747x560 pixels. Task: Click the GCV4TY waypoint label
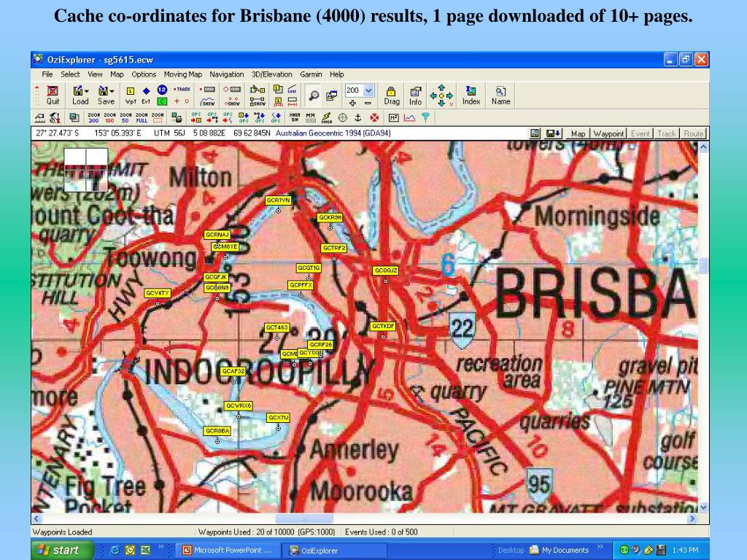158,293
